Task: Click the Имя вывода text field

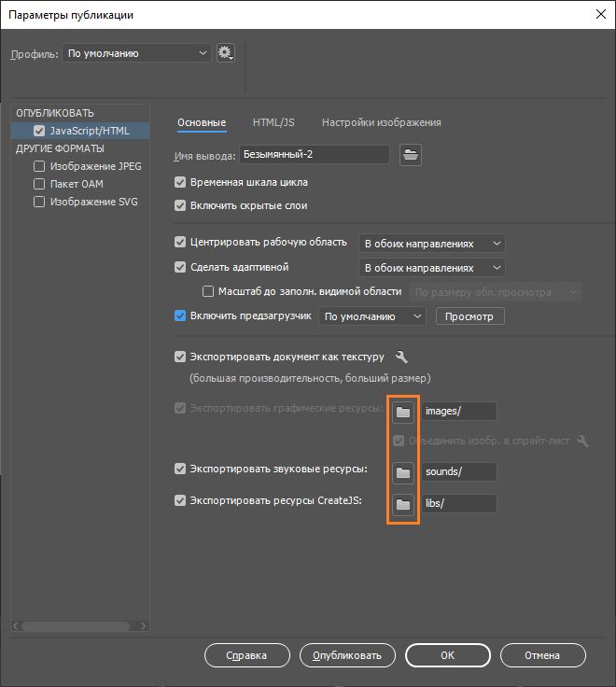Action: tap(315, 155)
